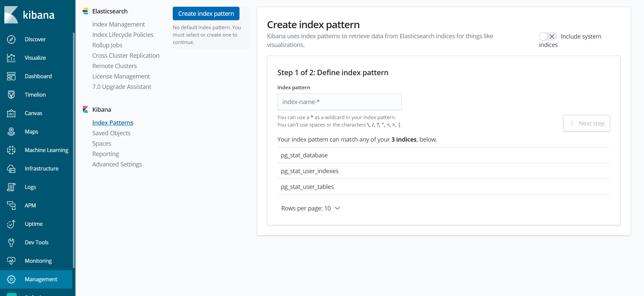
Task: Open Reporting link
Action: (106, 154)
